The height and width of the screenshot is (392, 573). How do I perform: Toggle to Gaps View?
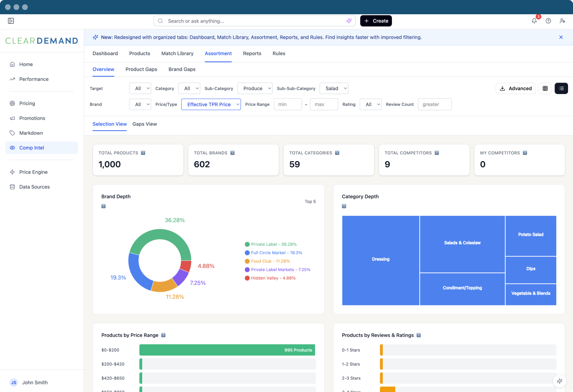tap(144, 124)
